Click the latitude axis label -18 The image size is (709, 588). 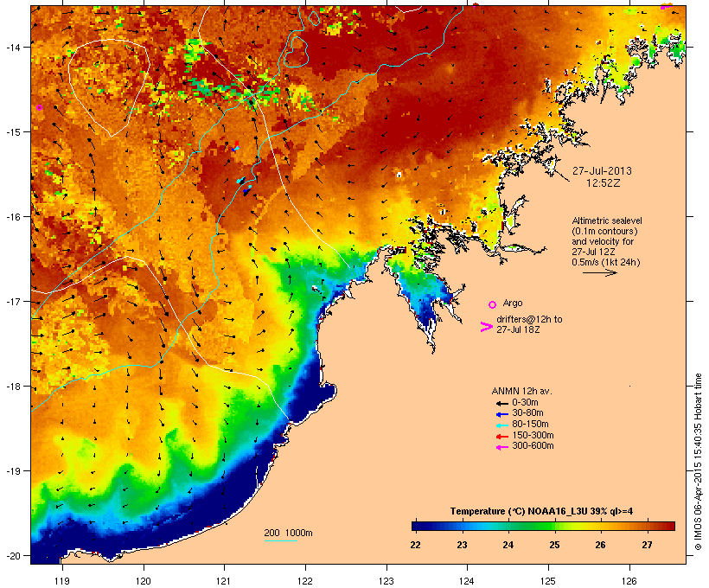click(12, 387)
